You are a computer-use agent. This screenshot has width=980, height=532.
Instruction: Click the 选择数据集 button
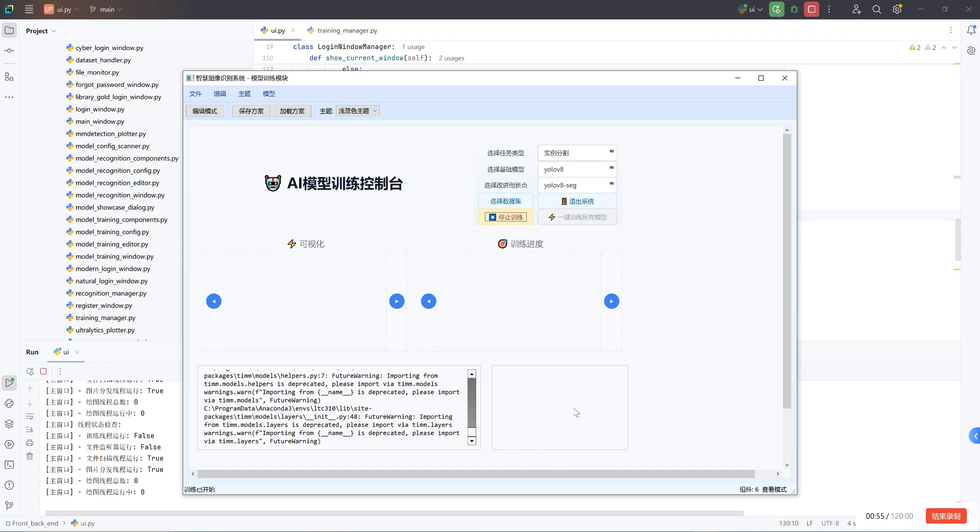point(506,201)
